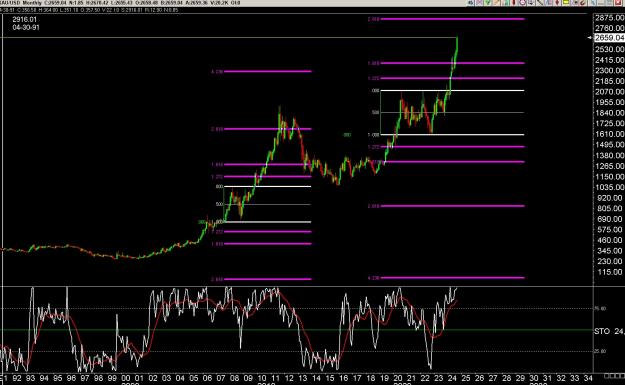625x385 pixels.
Task: Click the 575.00 price axis label
Action: tap(609, 230)
